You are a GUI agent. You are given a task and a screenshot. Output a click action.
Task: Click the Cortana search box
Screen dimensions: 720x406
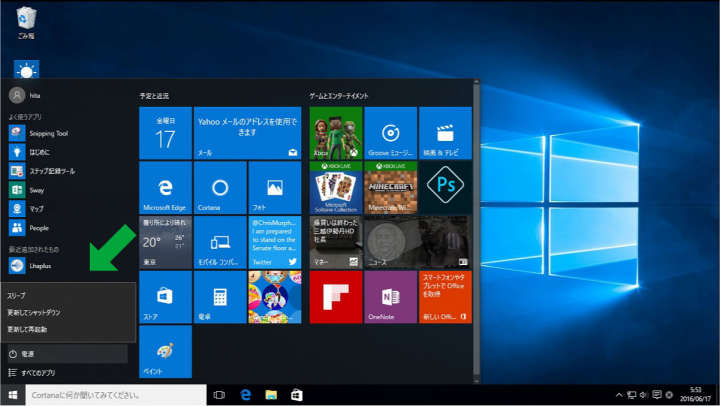(x=116, y=395)
